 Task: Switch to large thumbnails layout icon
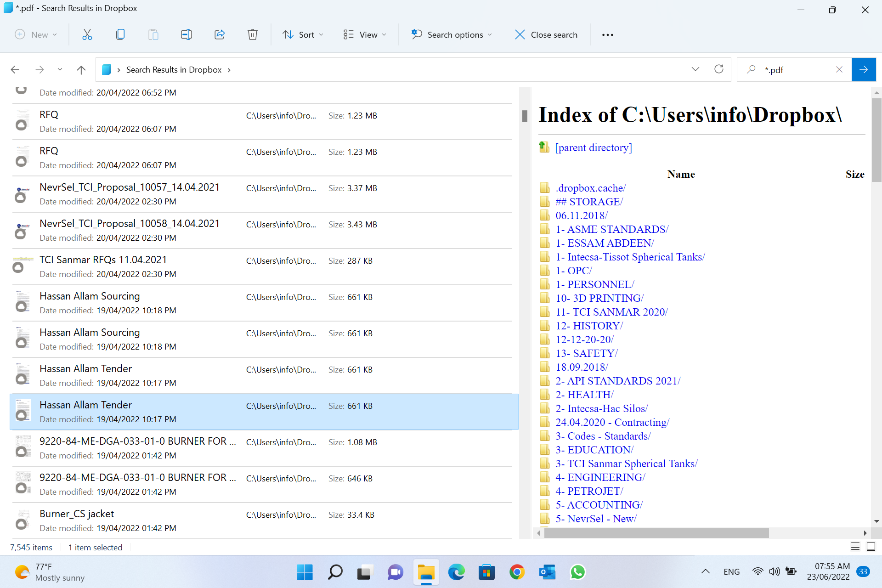tap(871, 547)
